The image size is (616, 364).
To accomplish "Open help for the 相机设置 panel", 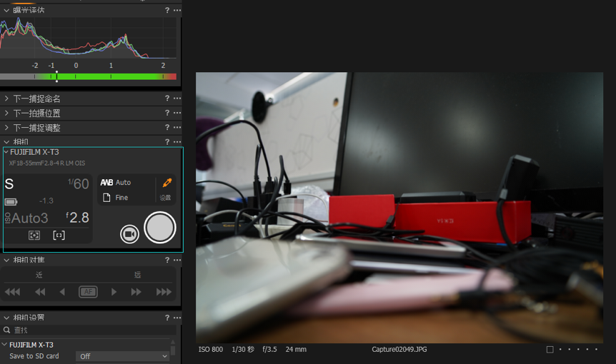I will 167,318.
